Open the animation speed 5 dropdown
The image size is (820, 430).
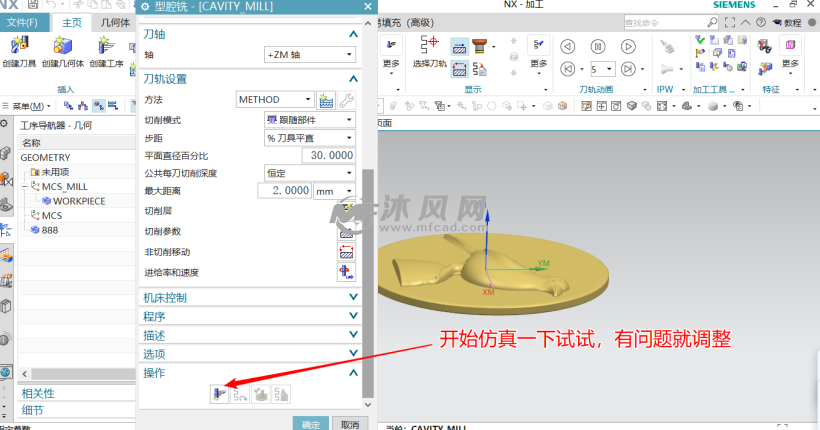(x=602, y=69)
